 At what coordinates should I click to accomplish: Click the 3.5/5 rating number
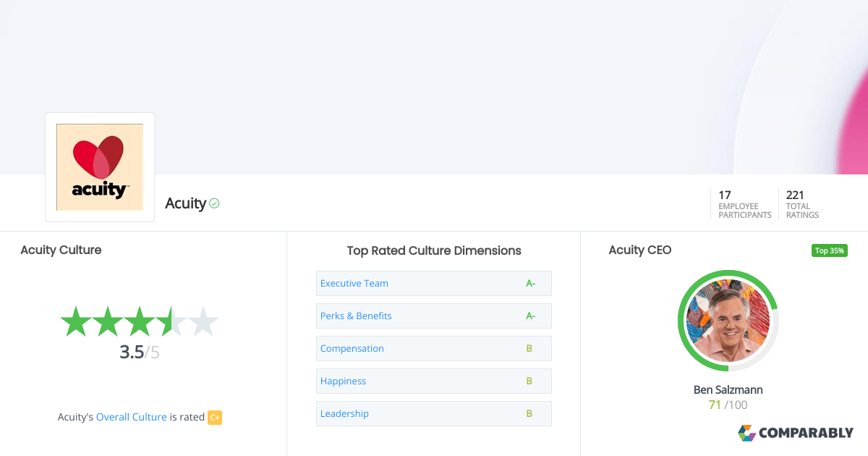140,352
